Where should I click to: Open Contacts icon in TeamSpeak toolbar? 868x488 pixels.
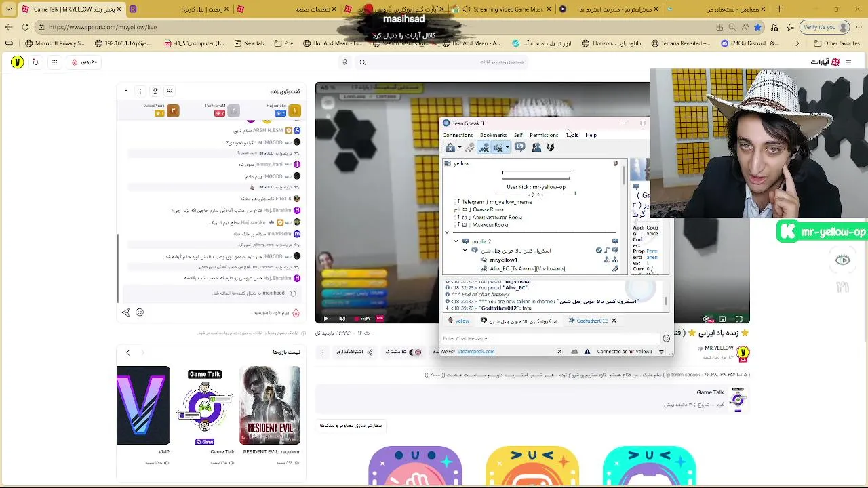[536, 148]
